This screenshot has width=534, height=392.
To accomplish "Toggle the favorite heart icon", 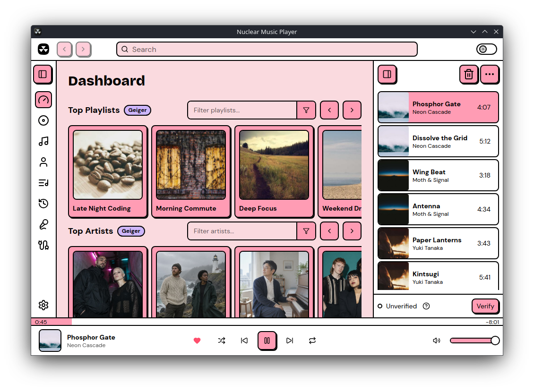I will tap(197, 341).
